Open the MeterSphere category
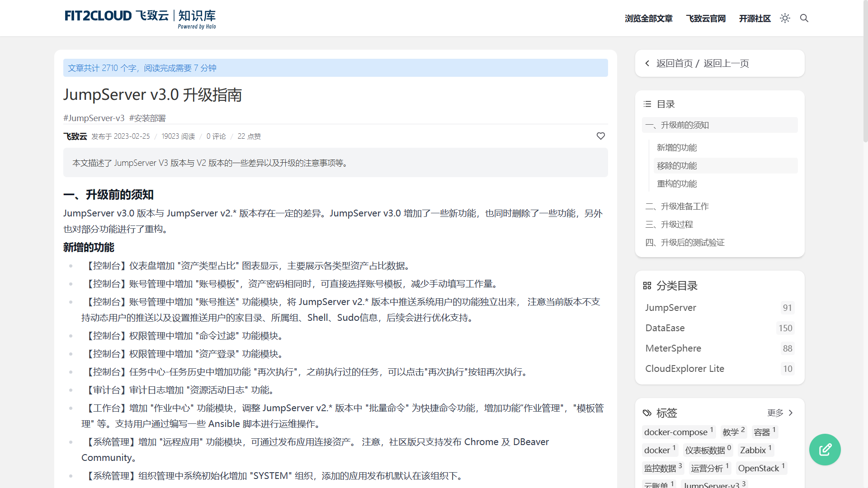Viewport: 868px width, 488px height. coord(673,348)
